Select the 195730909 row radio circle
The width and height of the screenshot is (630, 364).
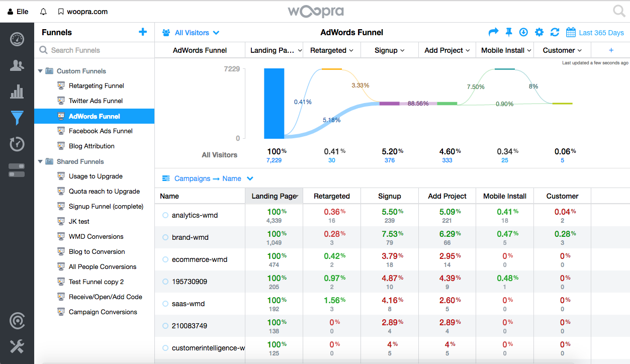point(165,282)
